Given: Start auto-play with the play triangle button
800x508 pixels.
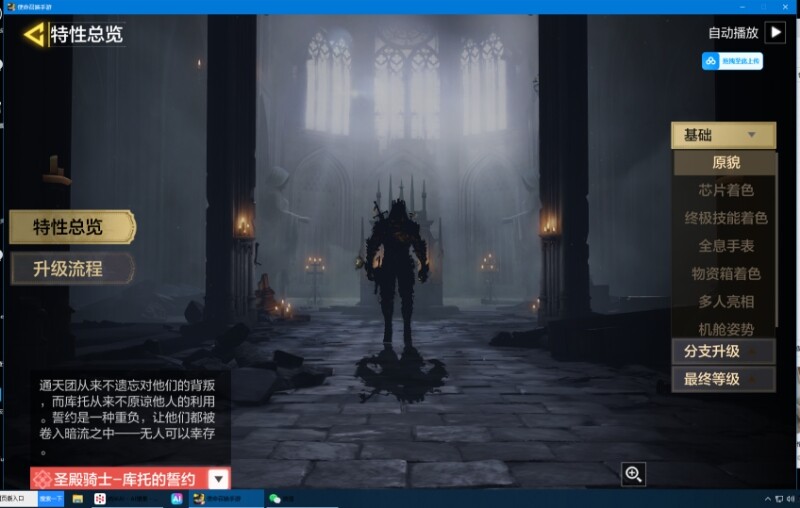Looking at the screenshot, I should click(775, 33).
